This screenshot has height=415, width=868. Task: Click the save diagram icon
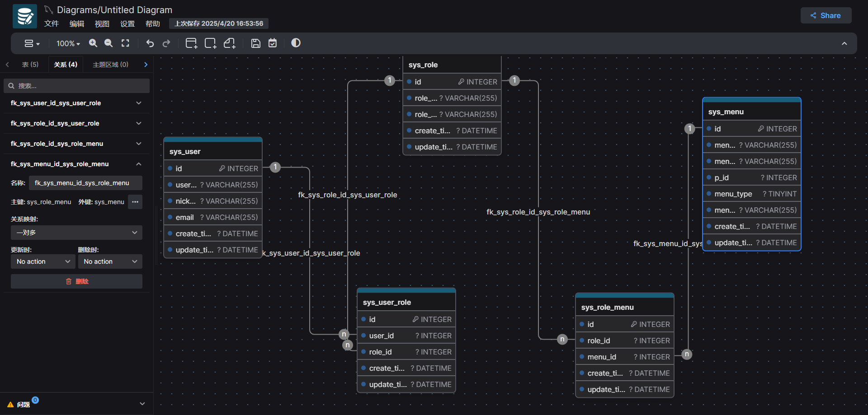coord(256,43)
